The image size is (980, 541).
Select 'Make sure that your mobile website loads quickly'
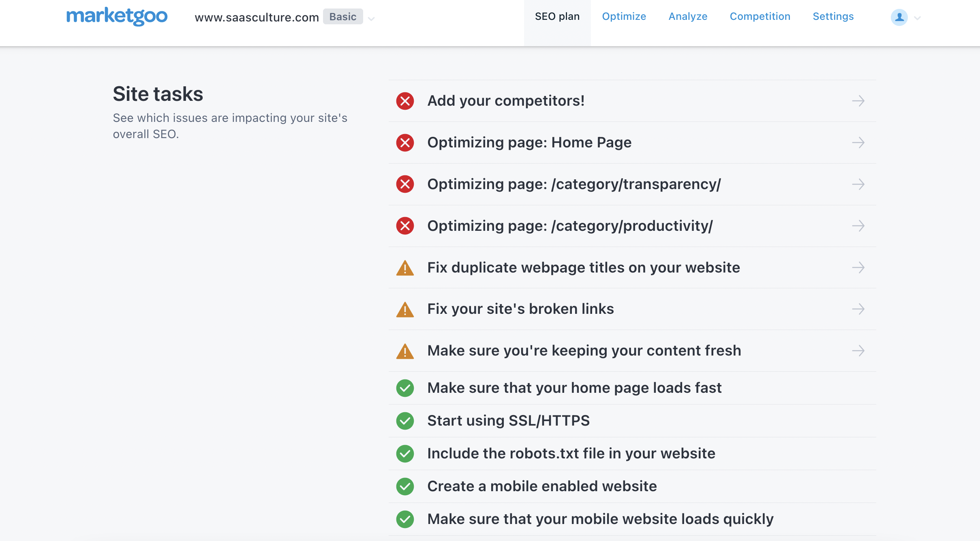tap(632, 519)
